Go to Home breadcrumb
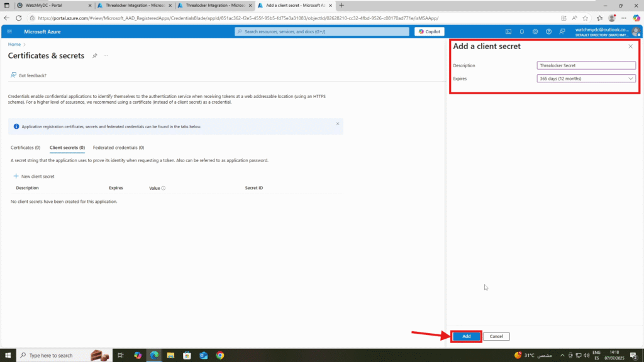644x362 pixels. 14,45
